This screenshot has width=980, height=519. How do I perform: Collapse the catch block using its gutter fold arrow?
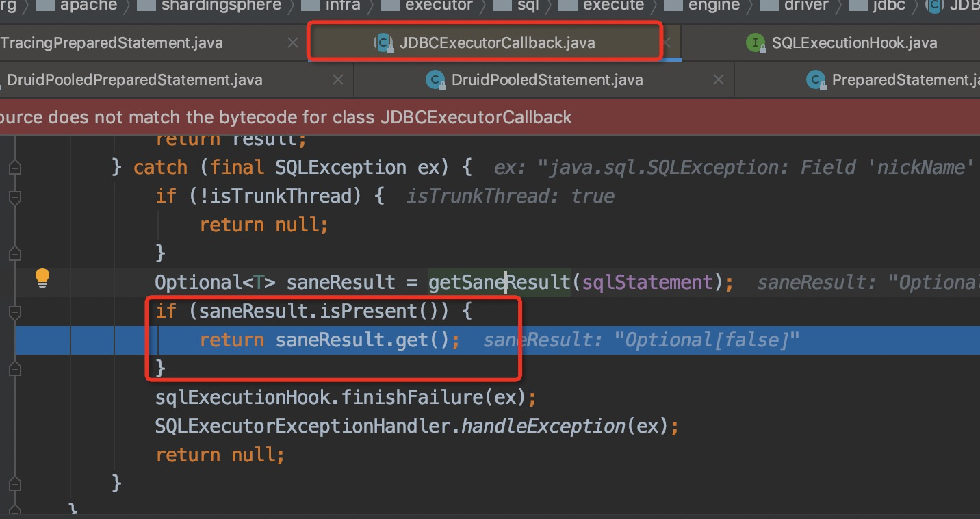15,166
